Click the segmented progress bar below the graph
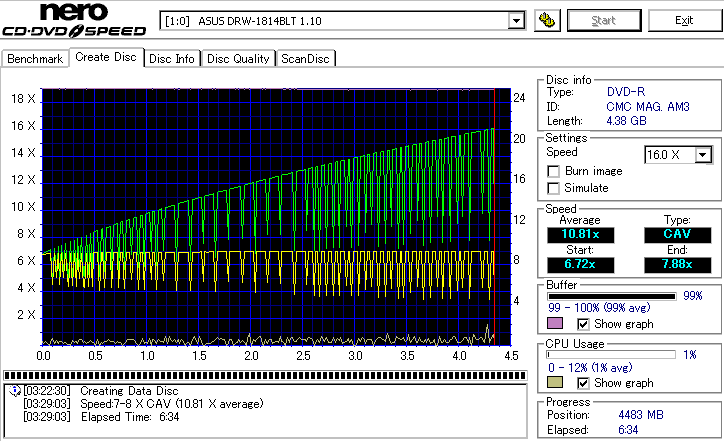Viewport: 724px width, 441px height. coord(265,376)
